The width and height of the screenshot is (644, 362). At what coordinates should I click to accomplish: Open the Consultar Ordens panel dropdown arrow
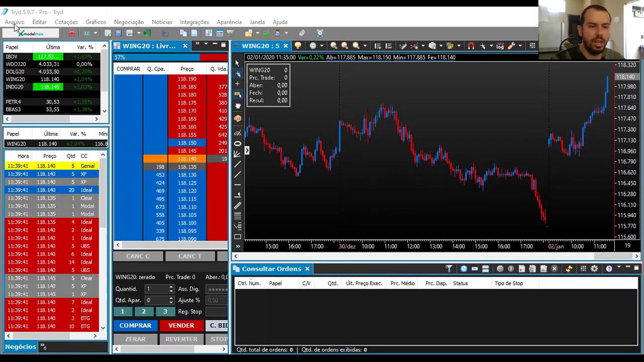click(x=619, y=268)
